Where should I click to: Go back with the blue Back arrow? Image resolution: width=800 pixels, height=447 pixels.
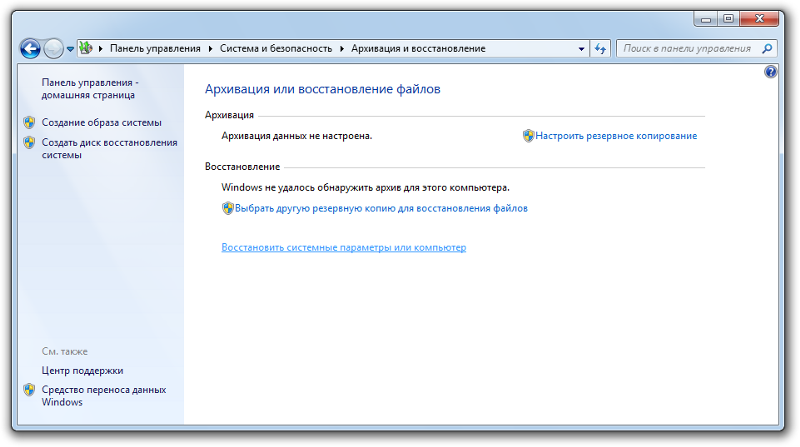[30, 49]
